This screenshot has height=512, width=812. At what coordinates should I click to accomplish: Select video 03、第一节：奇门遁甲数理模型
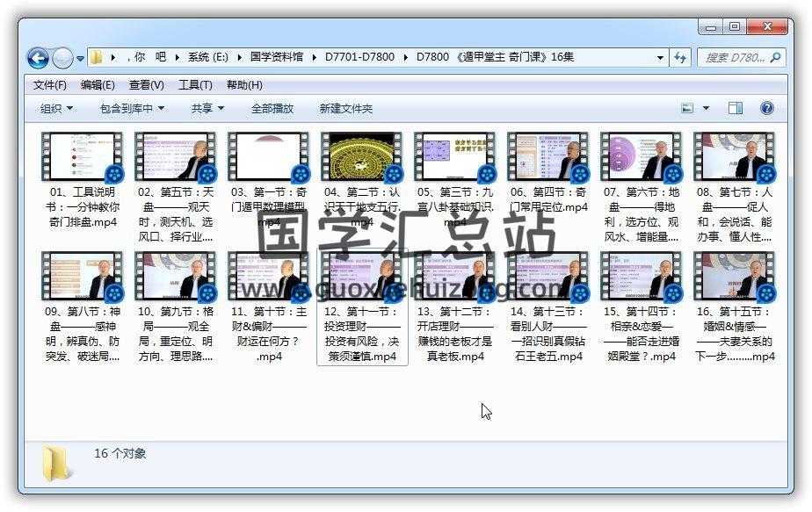[x=269, y=180]
